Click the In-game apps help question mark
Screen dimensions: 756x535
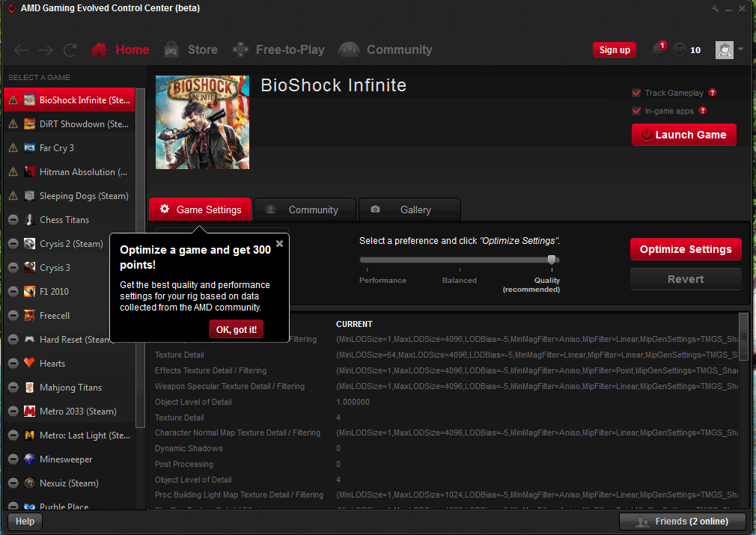pos(703,111)
